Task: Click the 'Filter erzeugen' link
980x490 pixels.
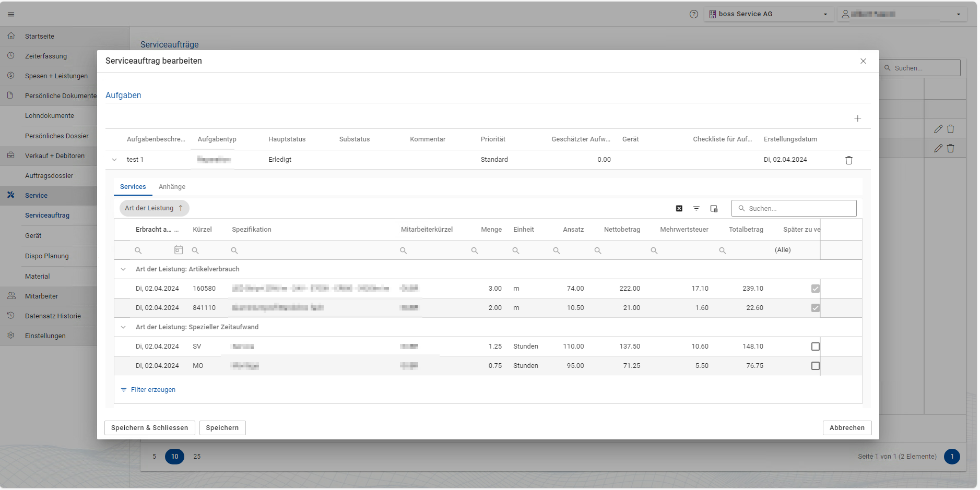Action: click(x=152, y=390)
